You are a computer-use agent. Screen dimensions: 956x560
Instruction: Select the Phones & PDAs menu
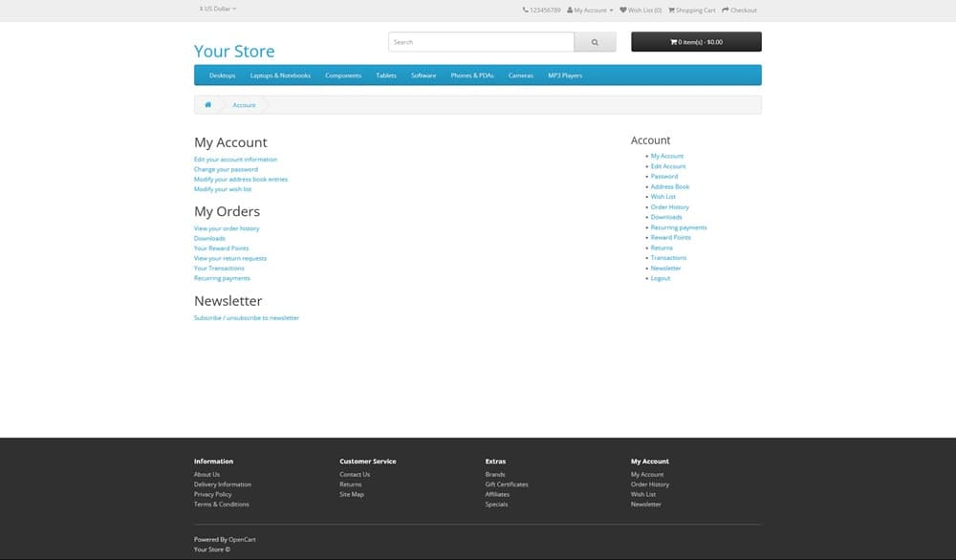pos(472,75)
